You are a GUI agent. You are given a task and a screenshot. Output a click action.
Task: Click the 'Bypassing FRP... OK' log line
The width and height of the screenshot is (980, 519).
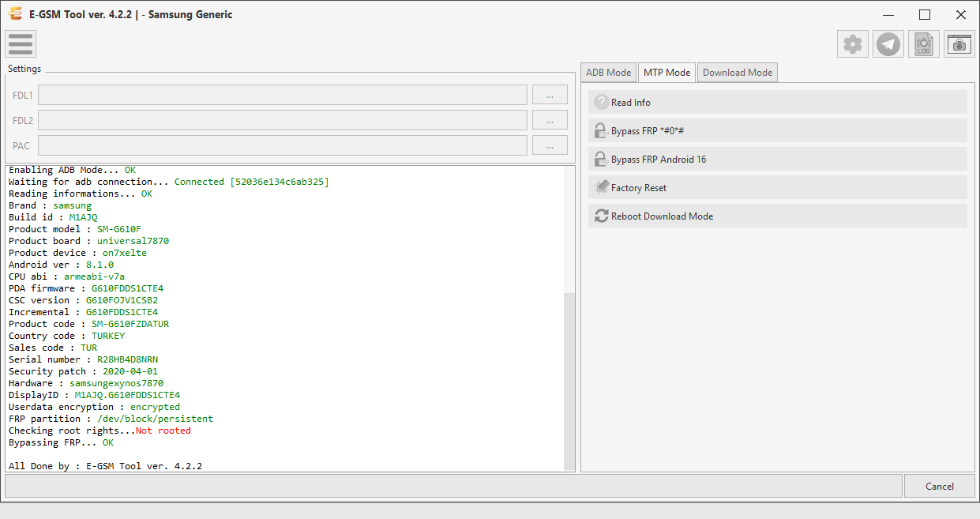tap(61, 442)
